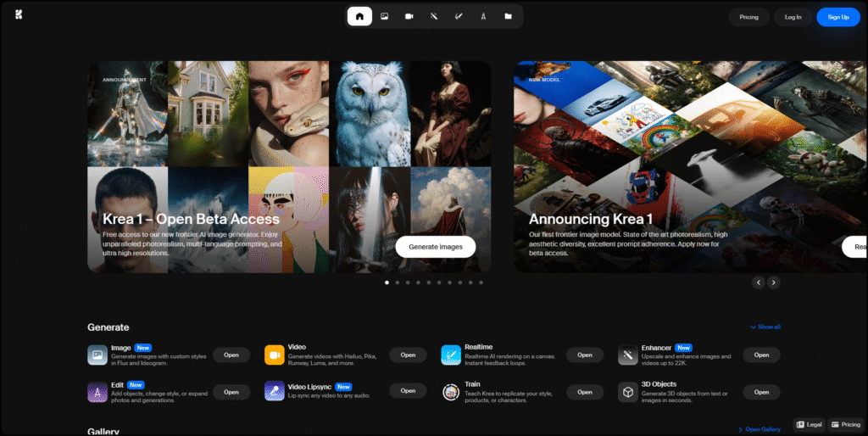
Task: Click the New badge next to Enhancer
Action: (x=684, y=348)
